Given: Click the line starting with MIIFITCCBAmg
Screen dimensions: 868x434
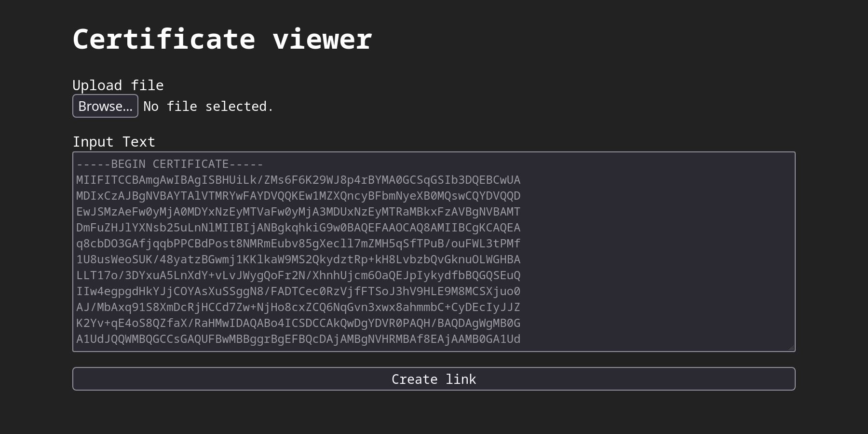Looking at the screenshot, I should point(298,180).
